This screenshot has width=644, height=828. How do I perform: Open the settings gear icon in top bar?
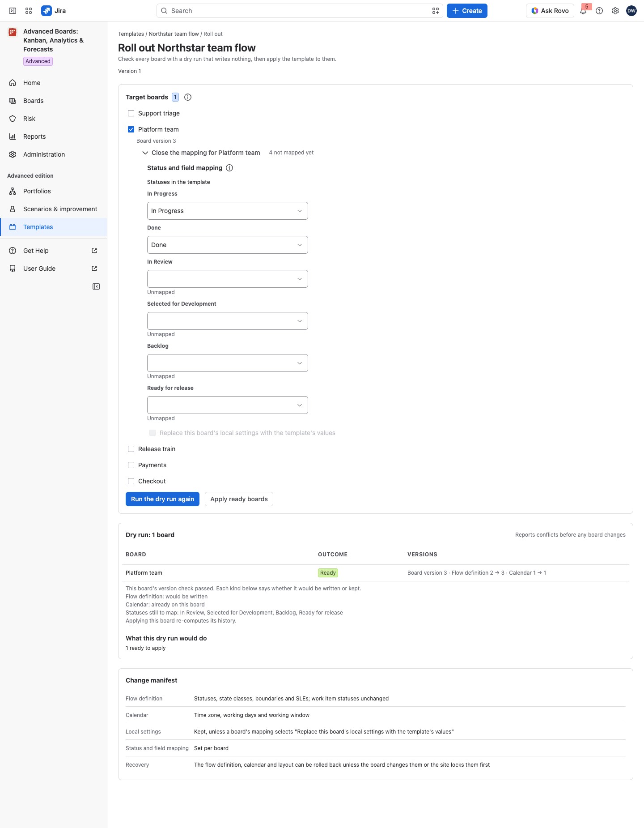[x=615, y=11]
